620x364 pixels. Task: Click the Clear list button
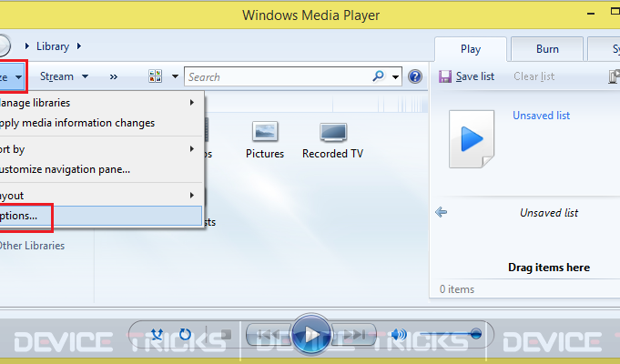pyautogui.click(x=534, y=76)
